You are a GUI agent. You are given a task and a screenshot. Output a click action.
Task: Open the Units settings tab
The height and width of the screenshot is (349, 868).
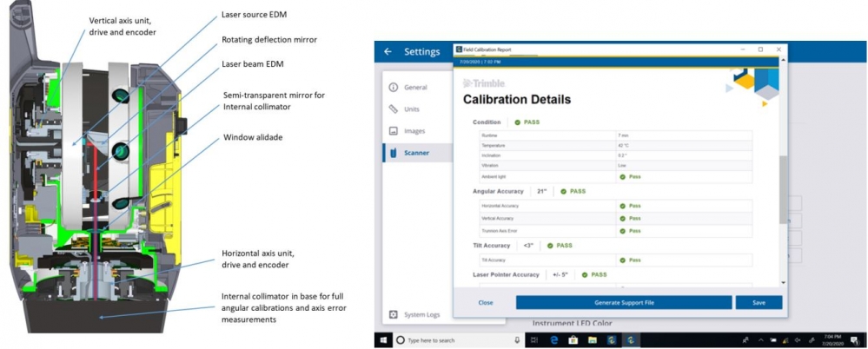point(417,109)
